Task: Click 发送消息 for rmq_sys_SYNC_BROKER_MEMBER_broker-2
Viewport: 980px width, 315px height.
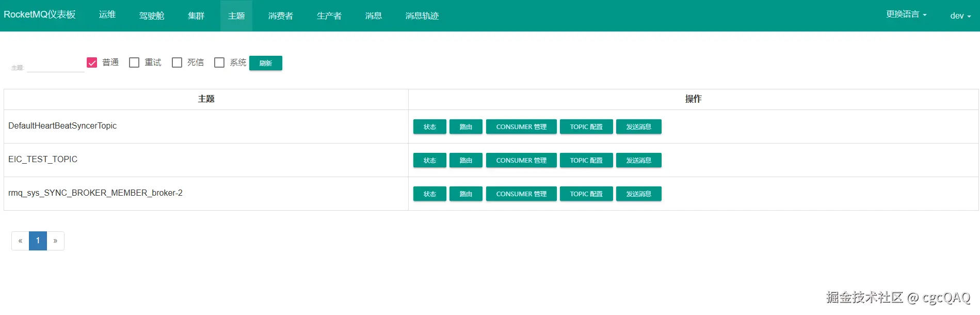Action: pos(639,194)
